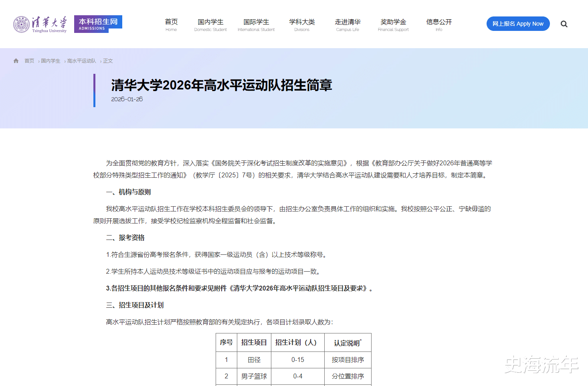588x386 pixels.
Task: Click the 招生计划（人） table header
Action: tap(298, 343)
